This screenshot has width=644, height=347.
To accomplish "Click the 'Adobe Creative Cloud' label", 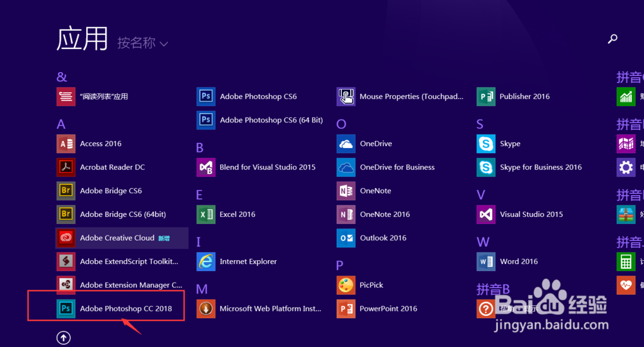I will (x=117, y=238).
